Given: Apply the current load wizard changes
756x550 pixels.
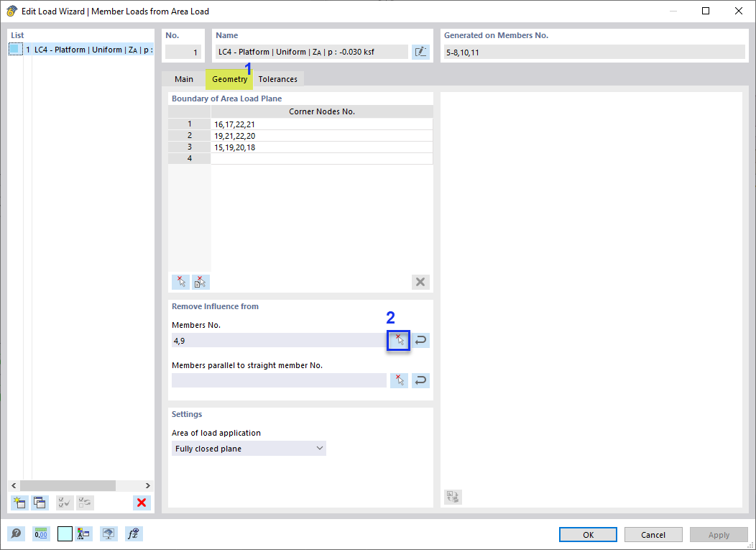Looking at the screenshot, I should [x=719, y=534].
